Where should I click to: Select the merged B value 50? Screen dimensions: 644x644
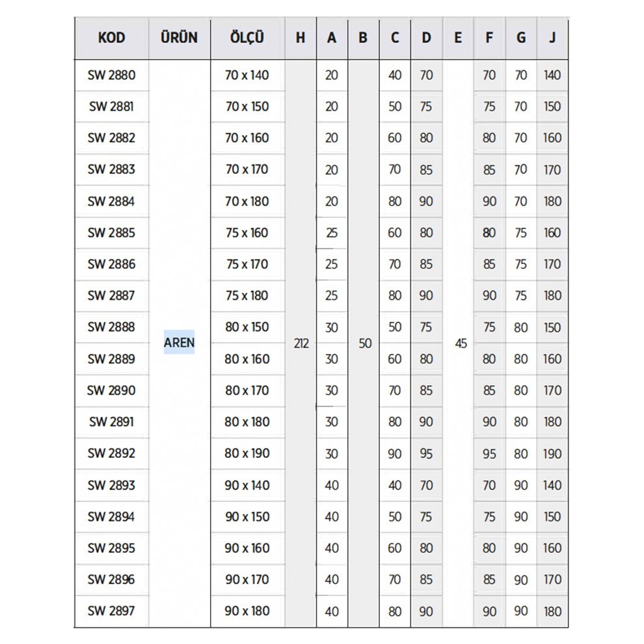364,343
